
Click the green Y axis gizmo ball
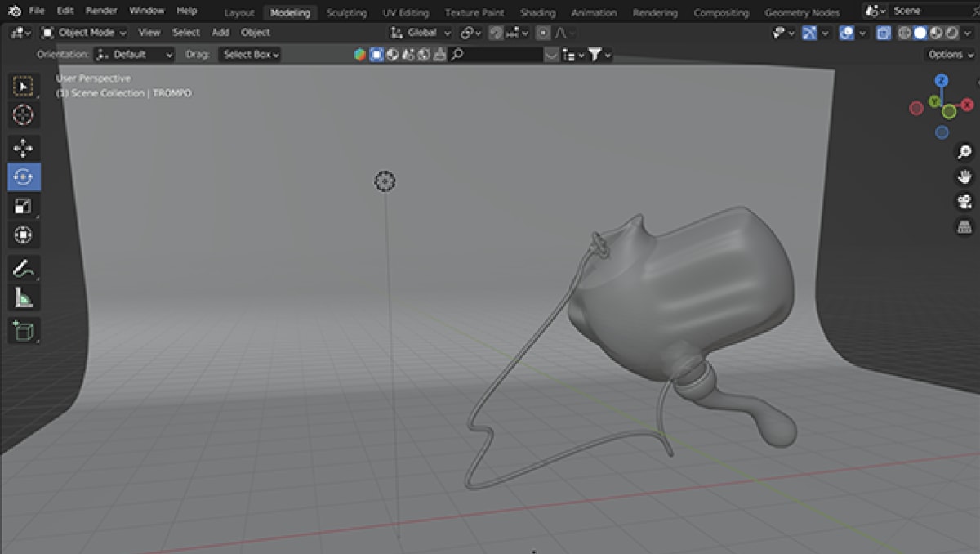pyautogui.click(x=936, y=101)
